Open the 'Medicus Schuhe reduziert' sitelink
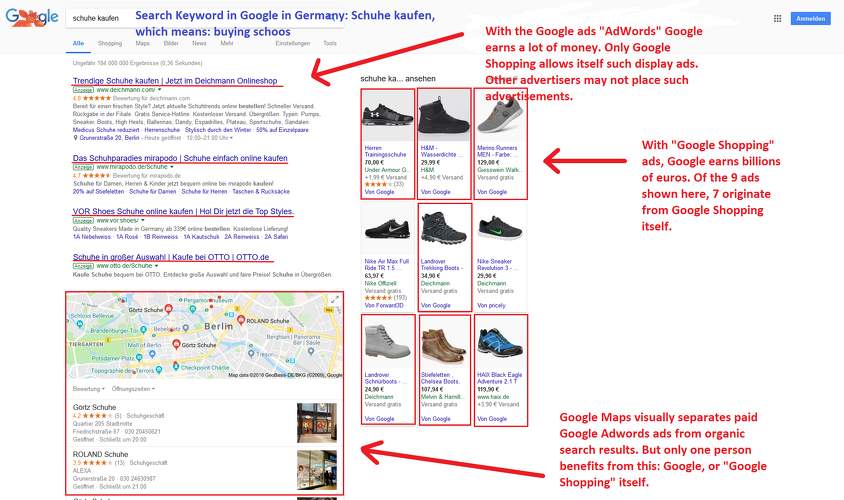This screenshot has height=500, width=844. (x=106, y=130)
